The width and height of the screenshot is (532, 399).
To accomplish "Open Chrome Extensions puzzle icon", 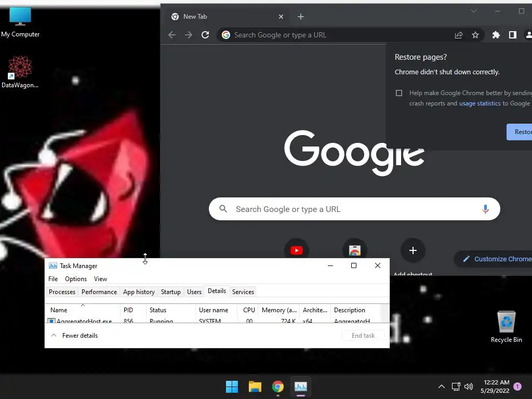I will pyautogui.click(x=496, y=35).
